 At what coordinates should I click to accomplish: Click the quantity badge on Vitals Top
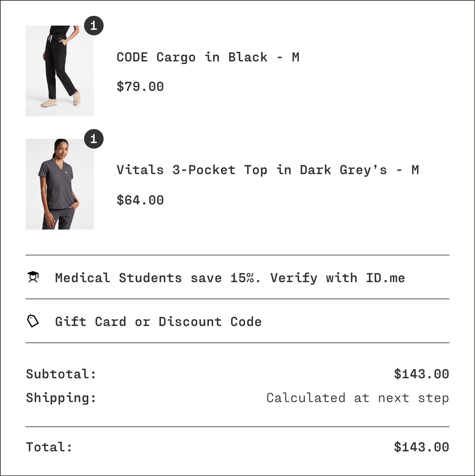(94, 139)
